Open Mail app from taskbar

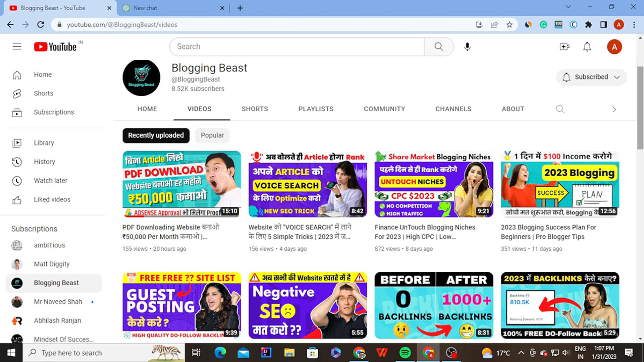[x=243, y=353]
